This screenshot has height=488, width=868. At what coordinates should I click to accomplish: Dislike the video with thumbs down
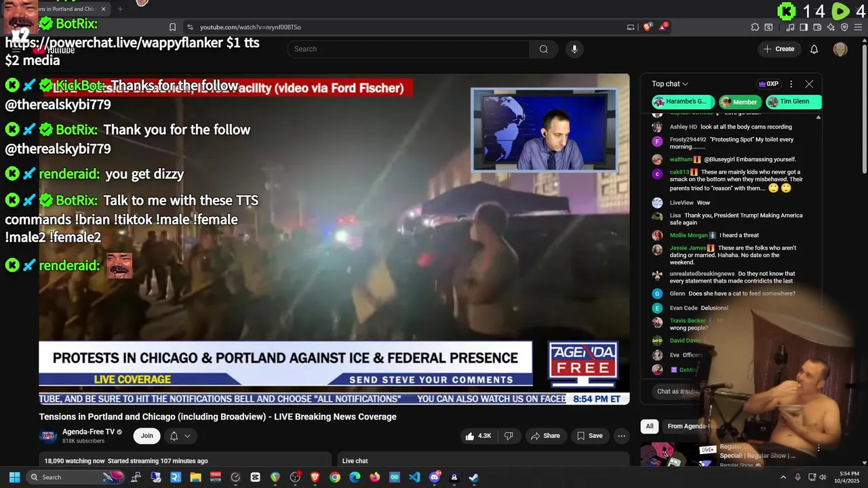[509, 436]
